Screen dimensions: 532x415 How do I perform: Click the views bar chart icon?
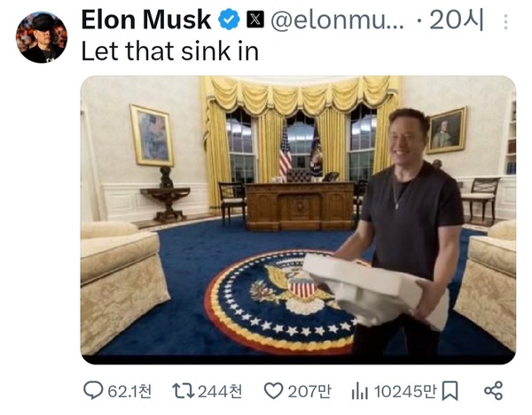(360, 391)
